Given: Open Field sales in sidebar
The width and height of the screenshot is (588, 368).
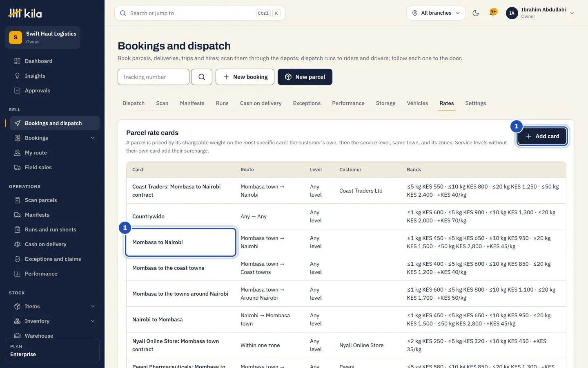Looking at the screenshot, I should tap(55, 167).
